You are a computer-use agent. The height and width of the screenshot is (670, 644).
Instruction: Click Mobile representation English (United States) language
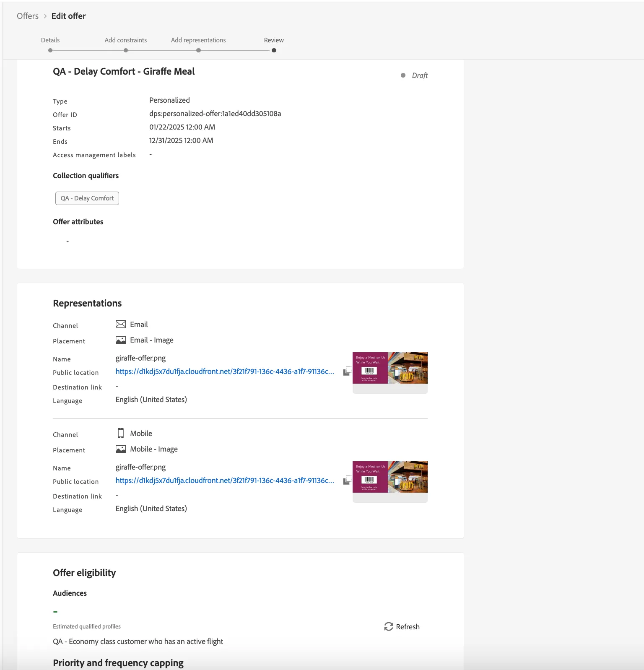point(151,509)
